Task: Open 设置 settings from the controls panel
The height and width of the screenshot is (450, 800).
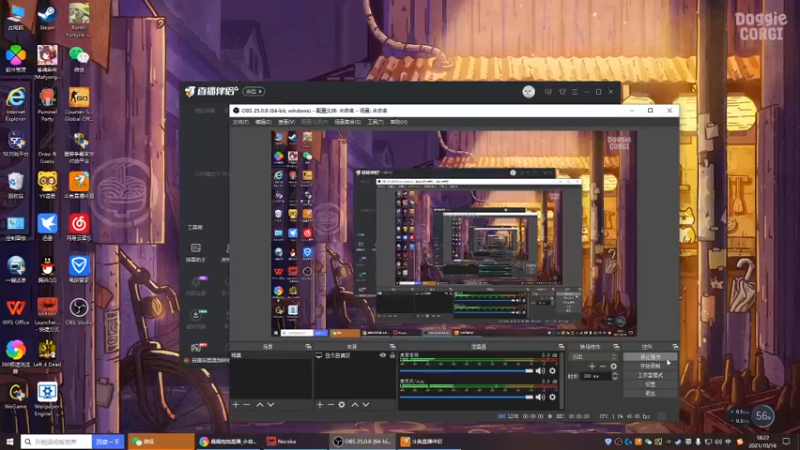Action: tap(650, 384)
